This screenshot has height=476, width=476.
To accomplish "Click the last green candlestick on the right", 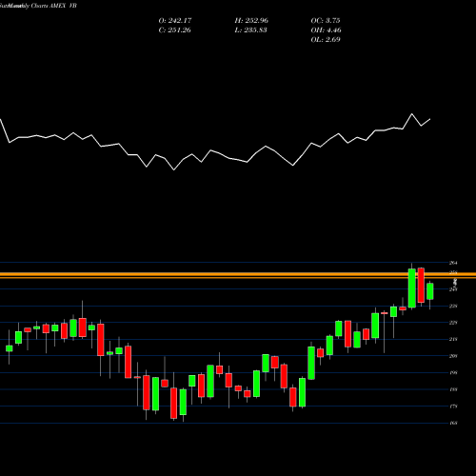I will pos(430,291).
